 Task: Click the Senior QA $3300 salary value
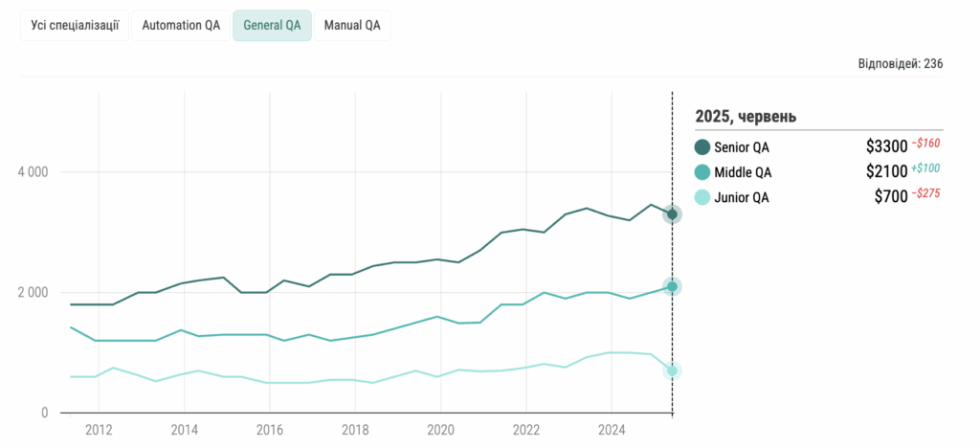click(886, 147)
